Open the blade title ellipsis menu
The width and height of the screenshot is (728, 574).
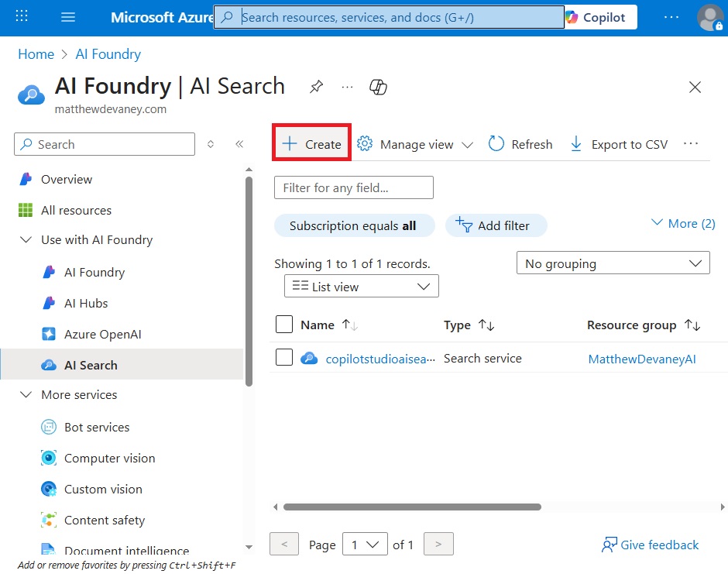[347, 87]
